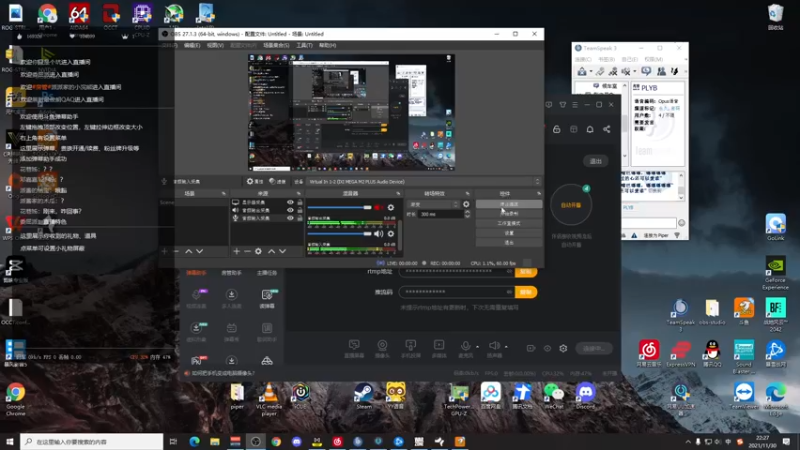Open Tools menu in OBS menu bar
800x450 pixels.
304,45
